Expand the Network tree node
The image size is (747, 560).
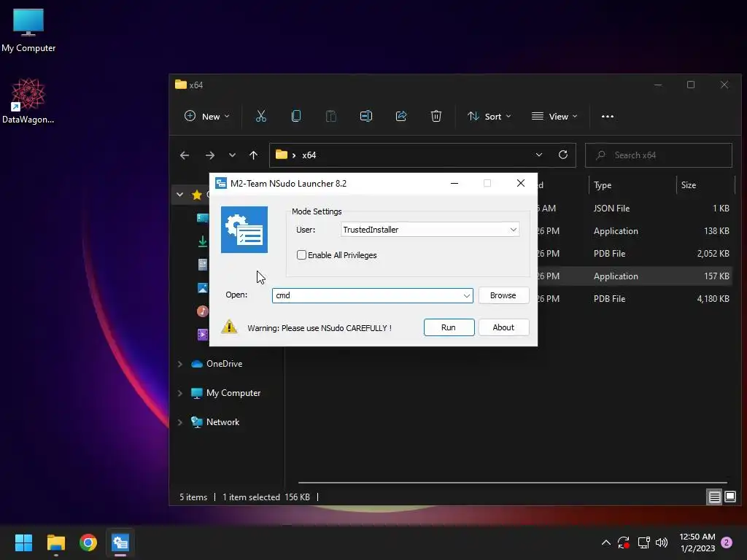pyautogui.click(x=180, y=422)
